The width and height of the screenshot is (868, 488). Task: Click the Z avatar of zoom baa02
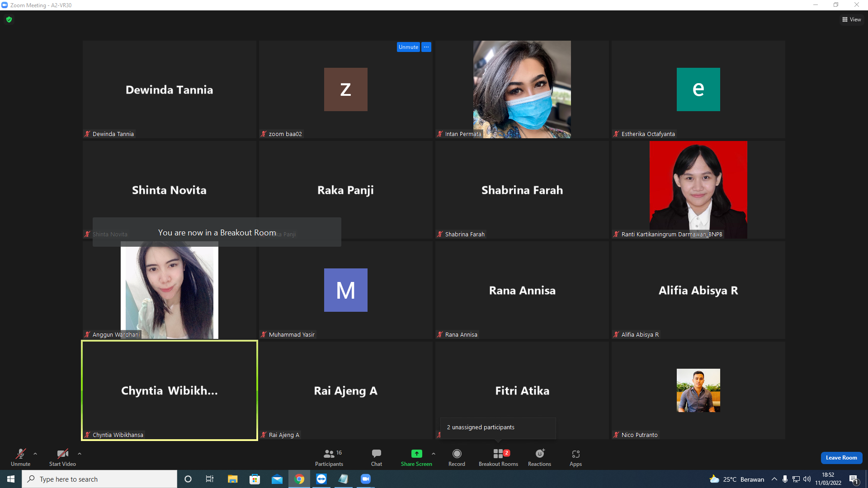click(346, 89)
